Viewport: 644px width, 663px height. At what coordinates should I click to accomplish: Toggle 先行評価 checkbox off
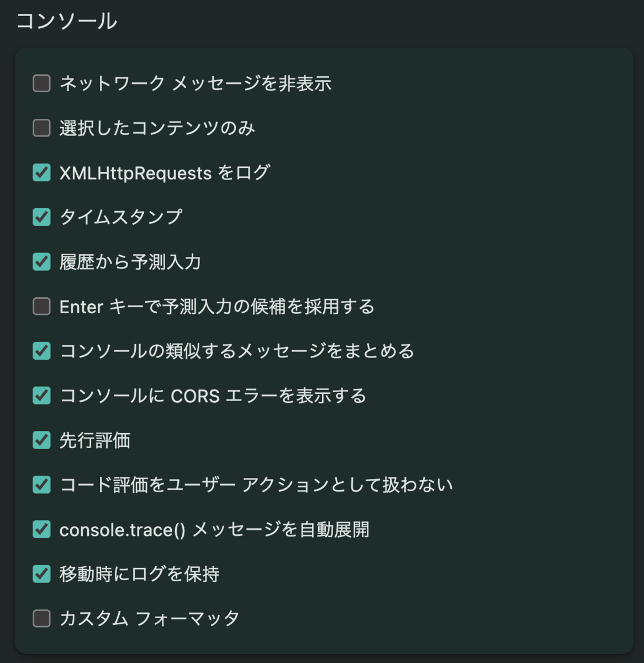tap(41, 440)
